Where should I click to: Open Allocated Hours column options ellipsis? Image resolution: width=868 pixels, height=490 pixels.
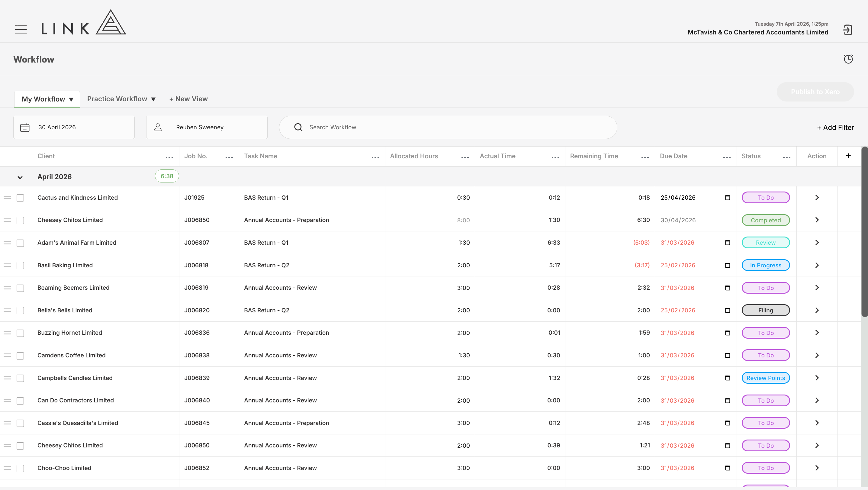[x=465, y=157]
